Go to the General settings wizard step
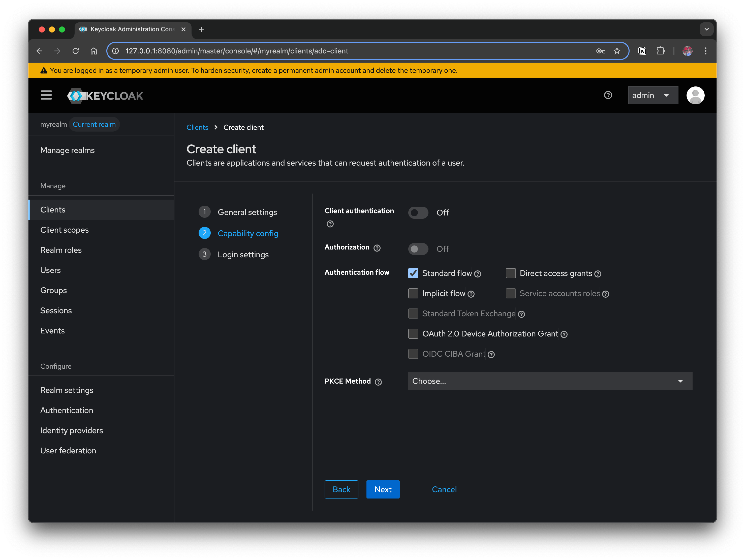 pyautogui.click(x=238, y=212)
